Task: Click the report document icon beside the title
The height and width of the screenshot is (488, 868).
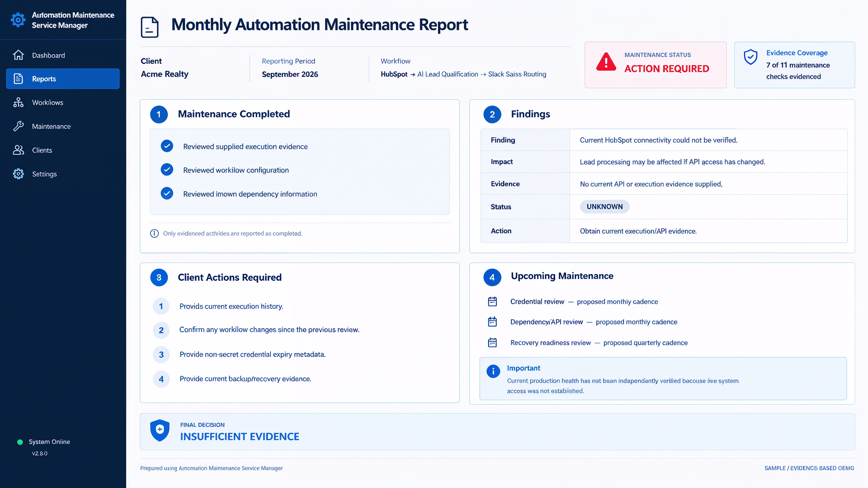Action: pyautogui.click(x=150, y=27)
